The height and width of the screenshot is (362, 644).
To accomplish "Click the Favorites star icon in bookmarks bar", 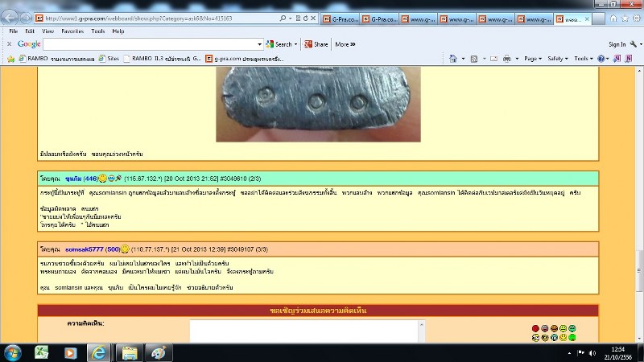I will (x=11, y=59).
